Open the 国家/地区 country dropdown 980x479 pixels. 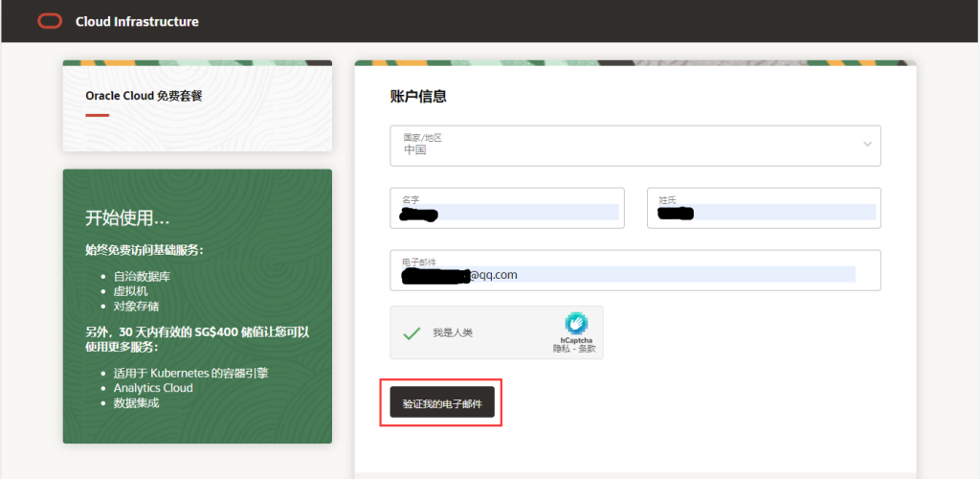click(x=635, y=146)
